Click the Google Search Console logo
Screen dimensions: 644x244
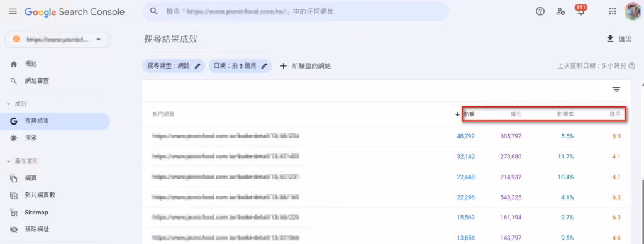[74, 12]
